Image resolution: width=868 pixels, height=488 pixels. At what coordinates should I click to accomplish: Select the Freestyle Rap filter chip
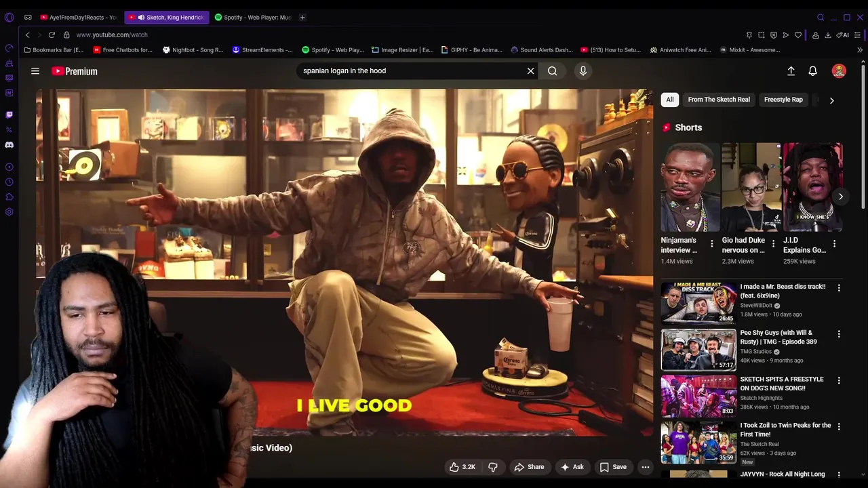[783, 100]
